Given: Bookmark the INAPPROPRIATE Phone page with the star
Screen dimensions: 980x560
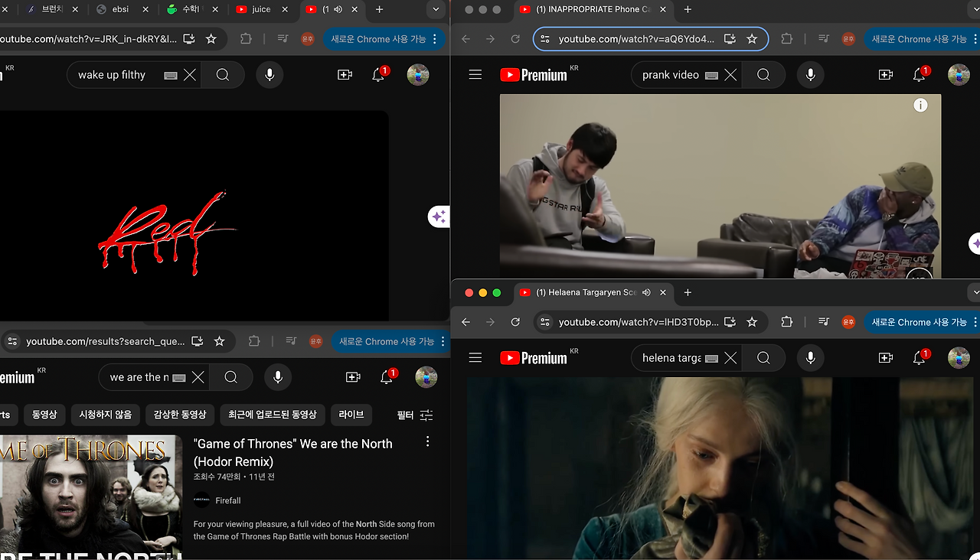Looking at the screenshot, I should pos(752,39).
